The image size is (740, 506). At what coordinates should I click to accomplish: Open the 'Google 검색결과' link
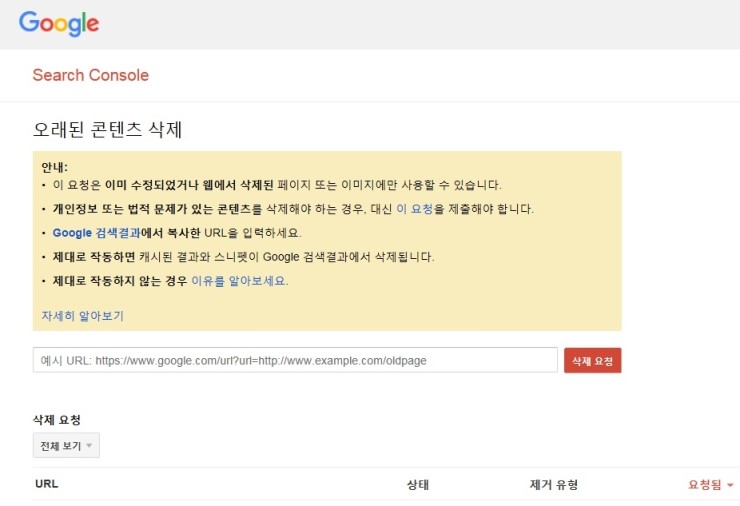[x=96, y=233]
